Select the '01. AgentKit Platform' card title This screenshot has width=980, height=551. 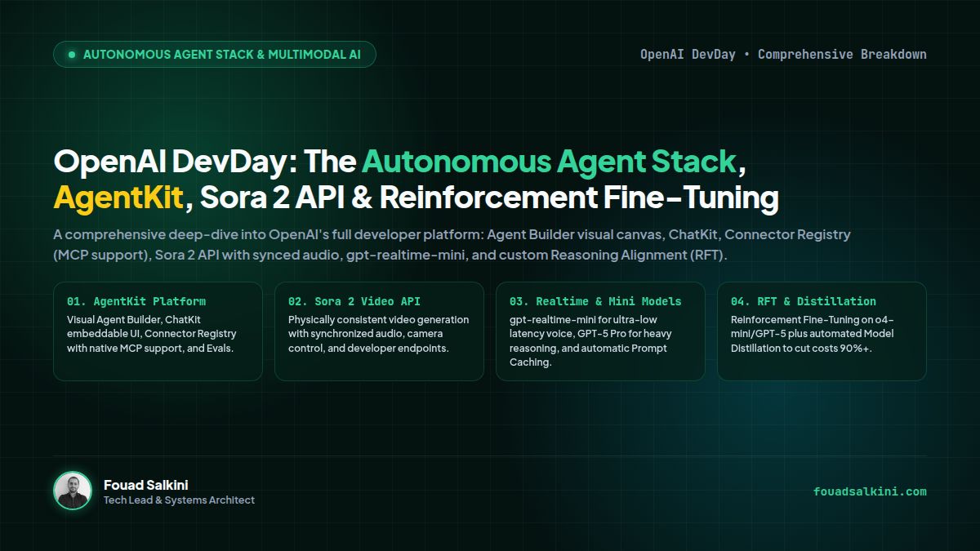pyautogui.click(x=136, y=301)
